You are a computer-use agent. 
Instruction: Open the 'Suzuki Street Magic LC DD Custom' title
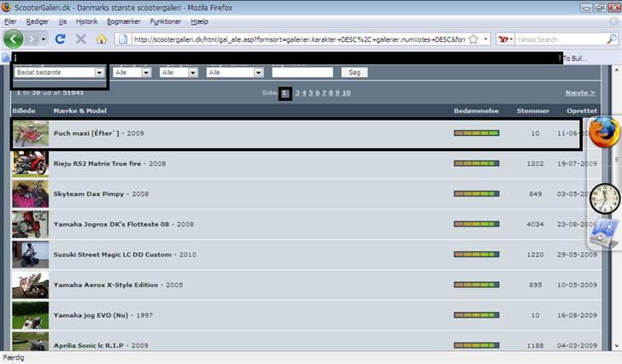click(x=112, y=255)
